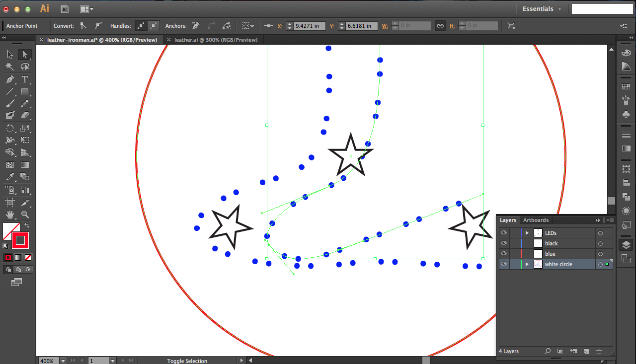The height and width of the screenshot is (364, 636).
Task: Select the Layers panel tab
Action: (x=508, y=220)
